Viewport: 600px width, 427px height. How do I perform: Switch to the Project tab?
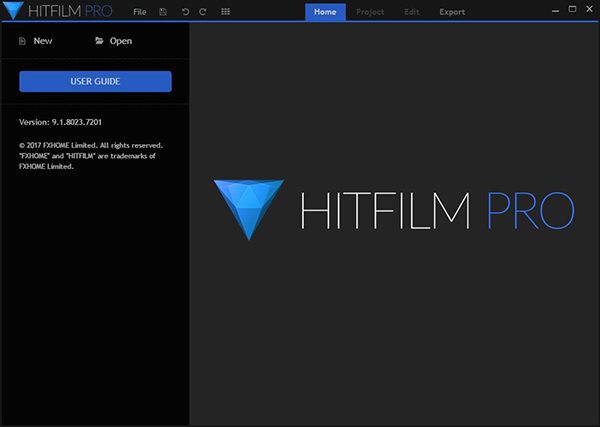pyautogui.click(x=369, y=12)
